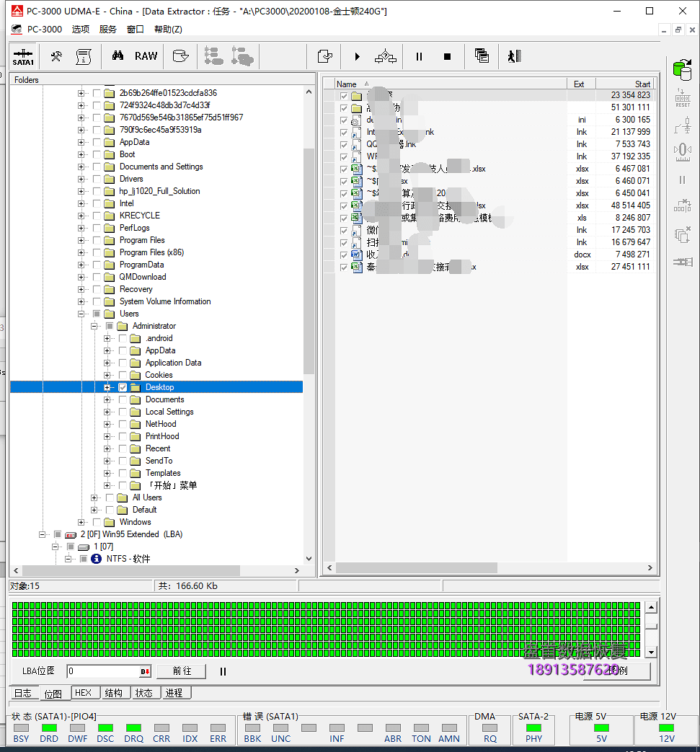The height and width of the screenshot is (752, 700).
Task: Click the sidebar copy pages icon
Action: (683, 234)
